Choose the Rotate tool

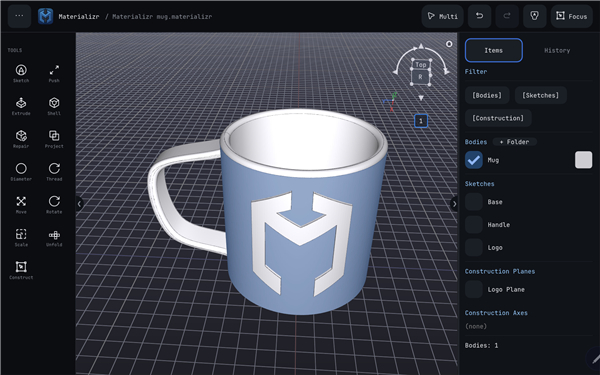point(54,205)
